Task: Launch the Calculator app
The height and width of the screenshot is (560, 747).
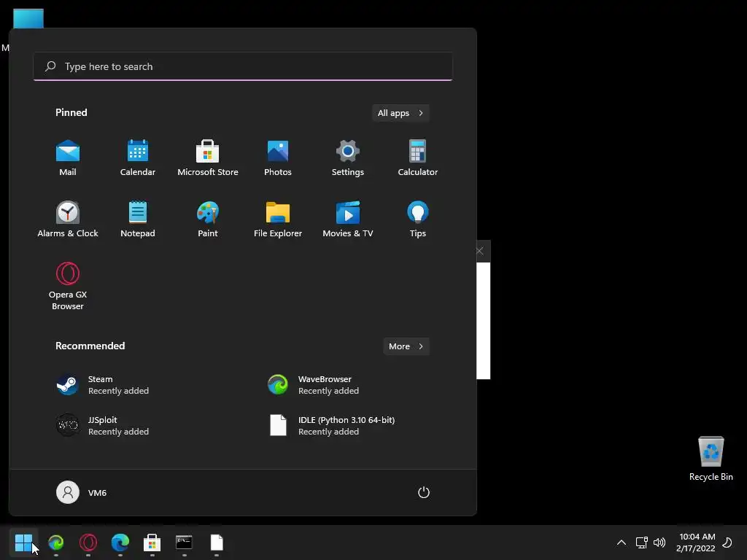Action: pos(418,158)
